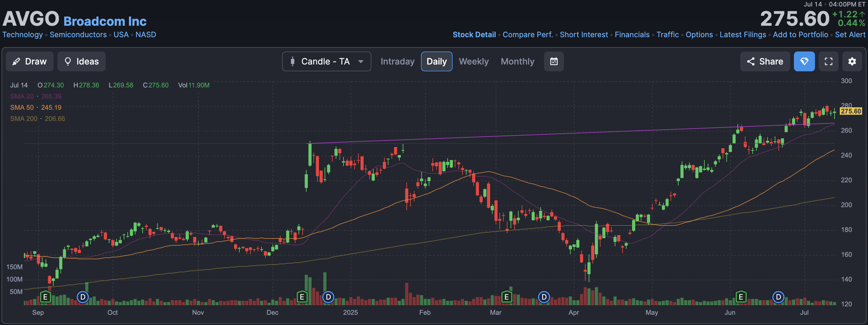Click the candle icon in the chart type selector
This screenshot has height=325, width=868.
pos(292,61)
